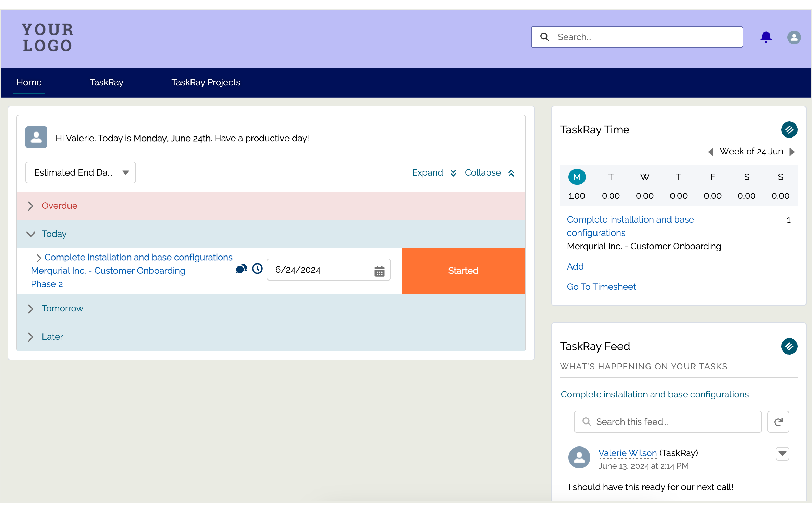Viewport: 812px width, 513px height.
Task: Open Complete installation link in TaskRay Feed
Action: click(x=654, y=394)
